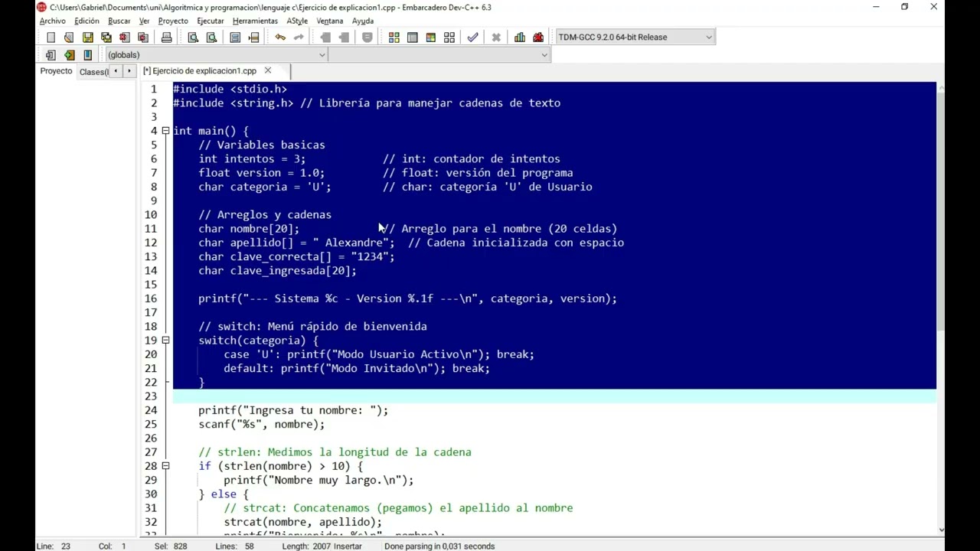Click the '// strlen: Medimos la longitud' comment line
The height and width of the screenshot is (551, 980).
click(335, 452)
